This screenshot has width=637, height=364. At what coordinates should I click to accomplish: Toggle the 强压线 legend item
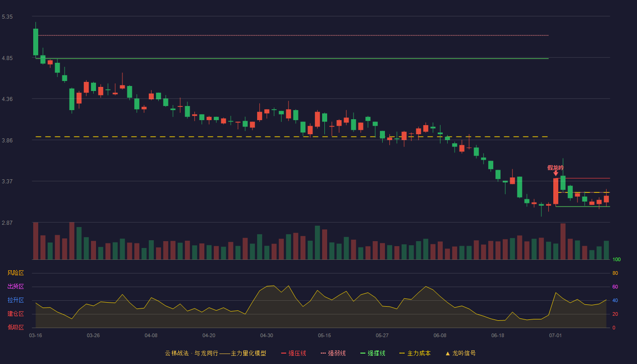[x=293, y=353]
